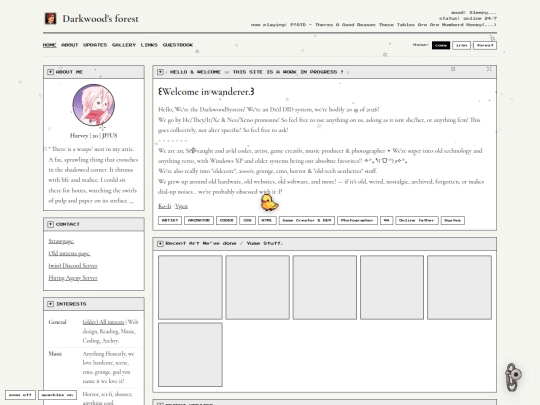The image size is (540, 405).
Task: Open the Old interests page link
Action: [x=69, y=253]
